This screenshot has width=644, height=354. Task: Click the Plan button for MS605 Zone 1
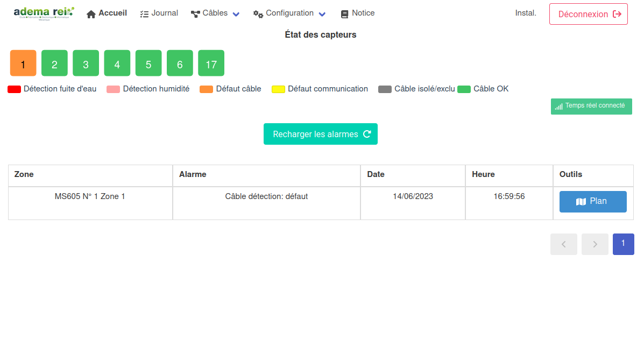click(593, 201)
